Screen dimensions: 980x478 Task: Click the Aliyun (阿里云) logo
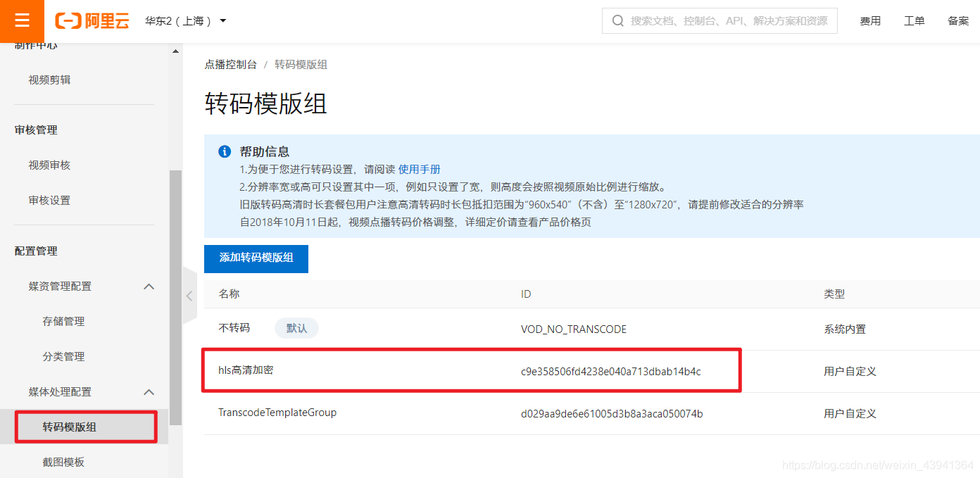tap(92, 21)
